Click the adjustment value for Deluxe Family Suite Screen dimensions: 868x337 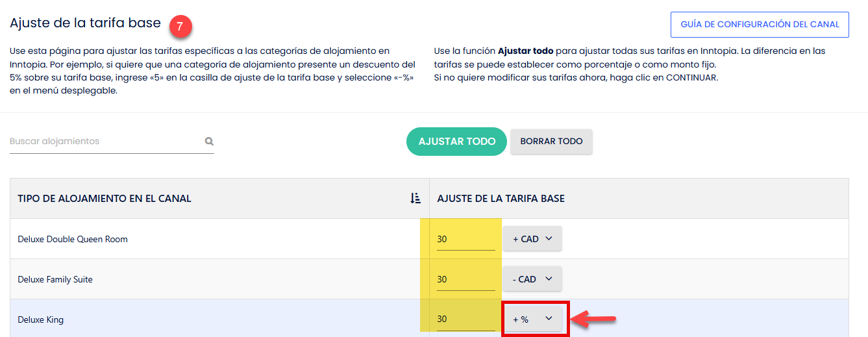tap(465, 279)
